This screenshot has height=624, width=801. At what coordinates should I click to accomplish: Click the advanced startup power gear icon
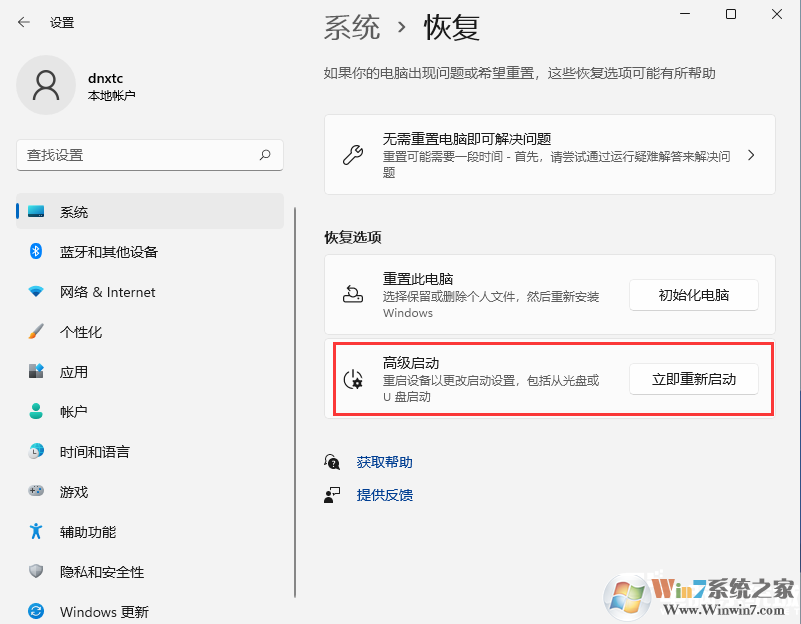(x=354, y=381)
